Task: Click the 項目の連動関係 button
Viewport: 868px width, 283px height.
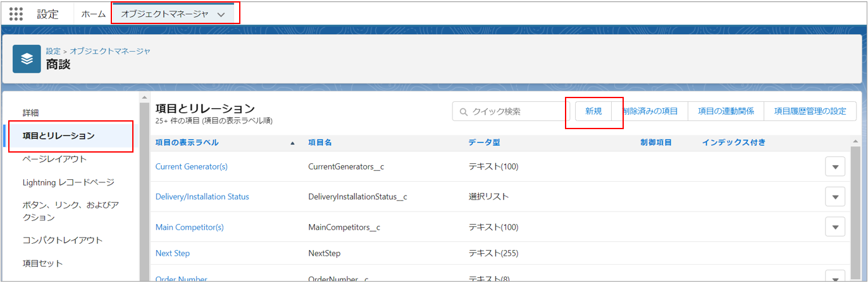Action: tap(726, 111)
